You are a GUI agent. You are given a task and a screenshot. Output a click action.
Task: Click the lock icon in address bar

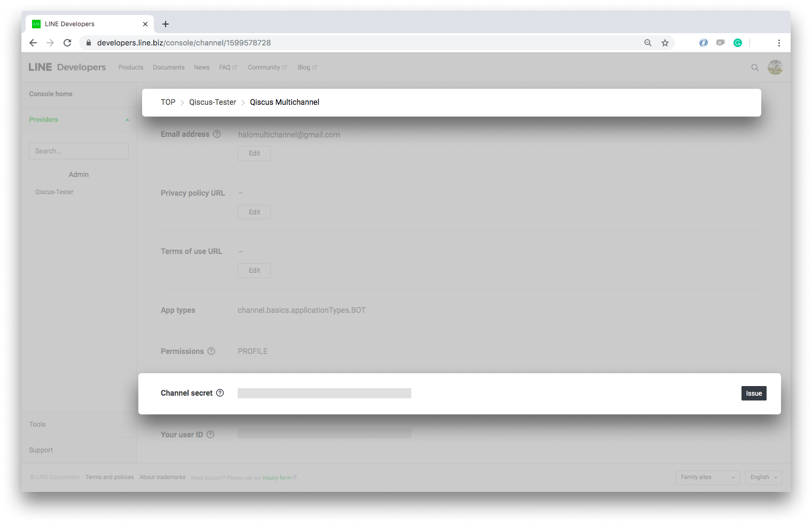tap(89, 43)
